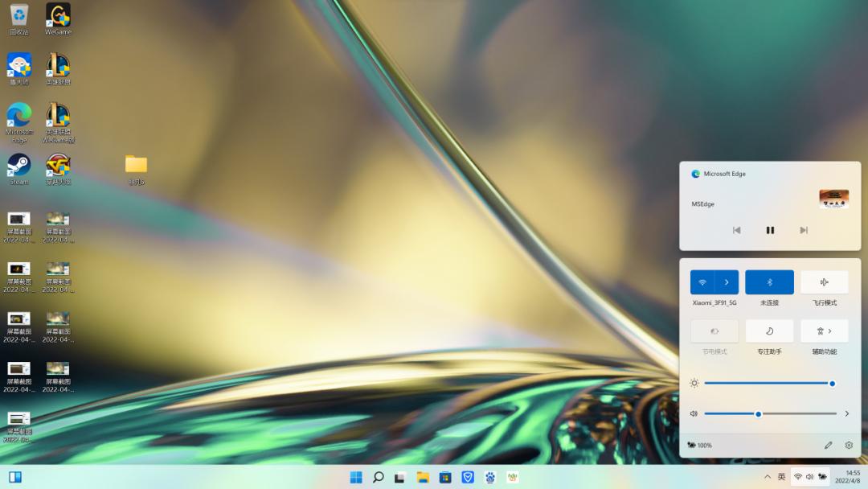Turn on Focus assist (专注助手)
The height and width of the screenshot is (489, 868).
tap(769, 331)
